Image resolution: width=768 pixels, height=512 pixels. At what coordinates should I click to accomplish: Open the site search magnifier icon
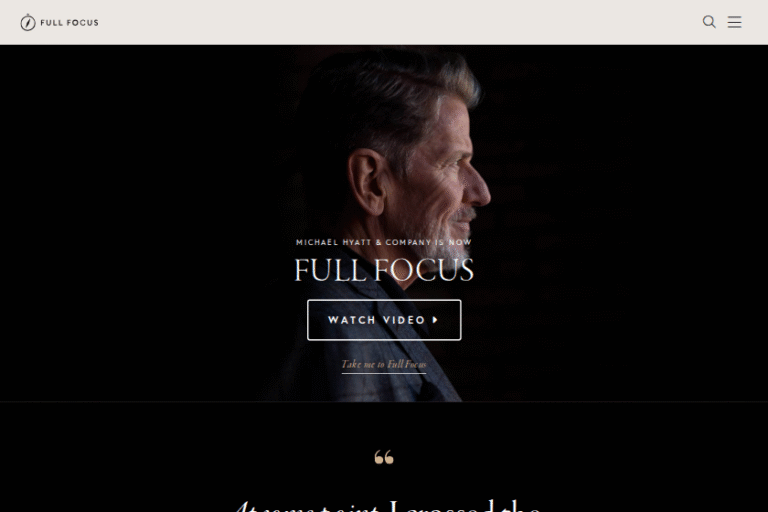tap(709, 22)
